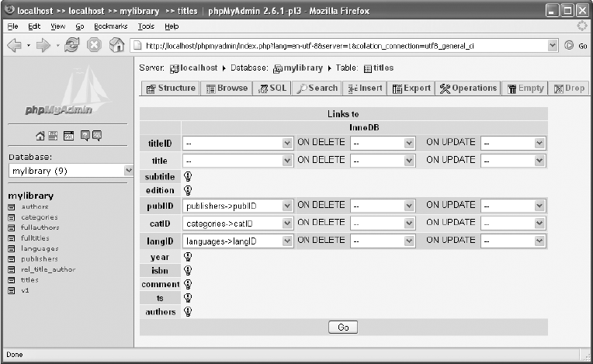Click the table icon beside languages
The width and height of the screenshot is (593, 364).
(12, 248)
